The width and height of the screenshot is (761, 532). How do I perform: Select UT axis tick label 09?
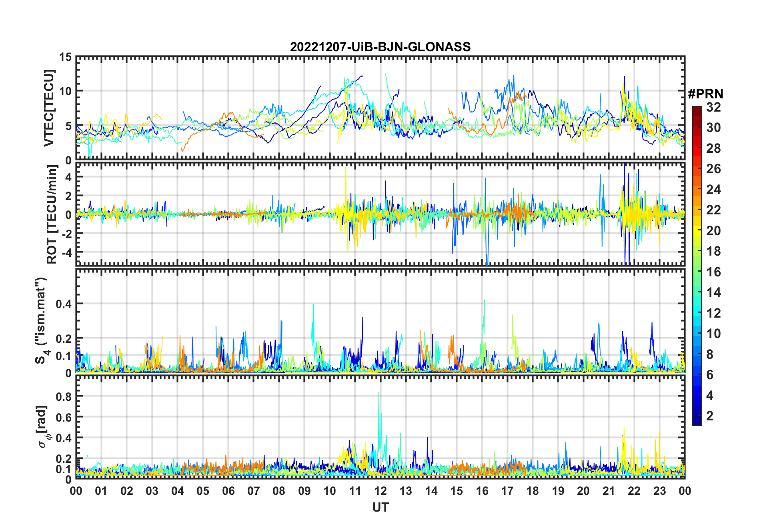304,491
